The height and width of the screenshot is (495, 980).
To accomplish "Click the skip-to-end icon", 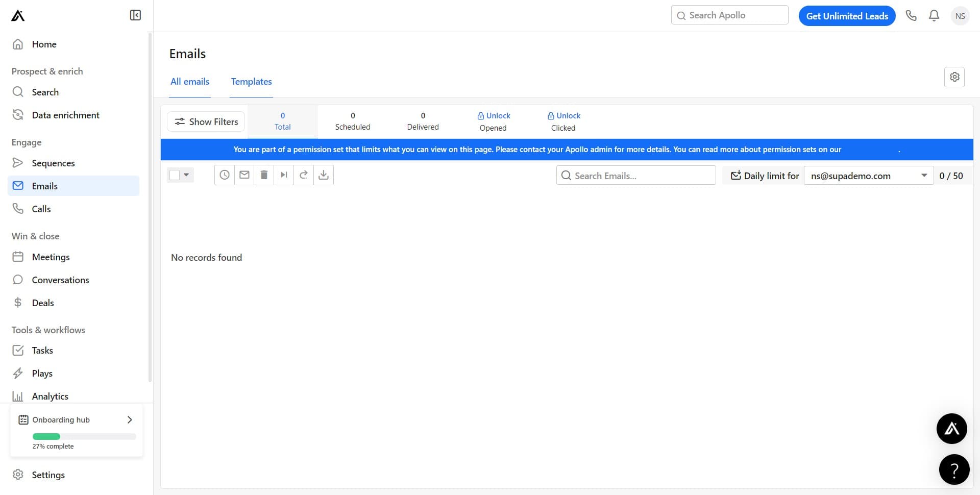I will [284, 175].
